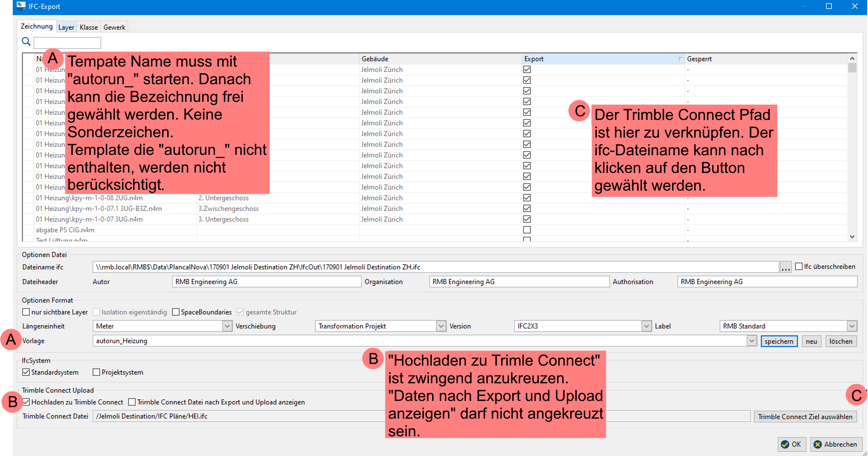The image size is (868, 456).
Task: Open the Label RMB Standard dropdown
Action: [852, 326]
